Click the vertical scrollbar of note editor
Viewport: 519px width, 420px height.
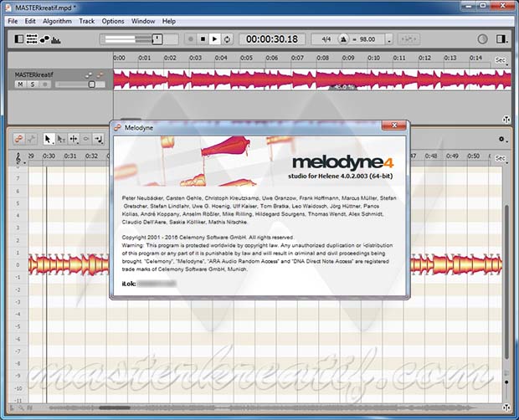click(x=506, y=281)
